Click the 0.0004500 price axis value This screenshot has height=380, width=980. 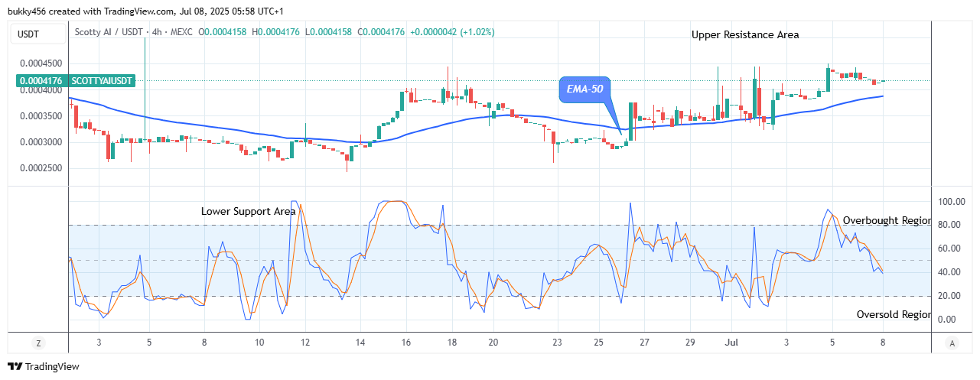(41, 64)
